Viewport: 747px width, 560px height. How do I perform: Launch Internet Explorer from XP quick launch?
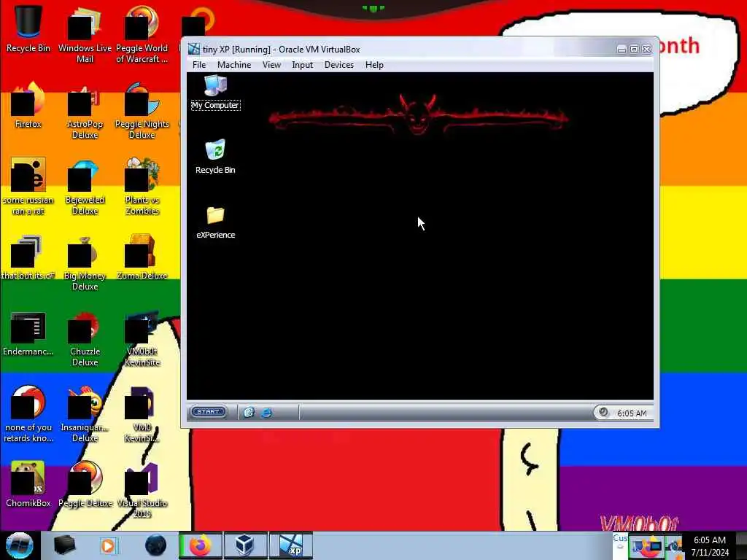[x=266, y=413]
